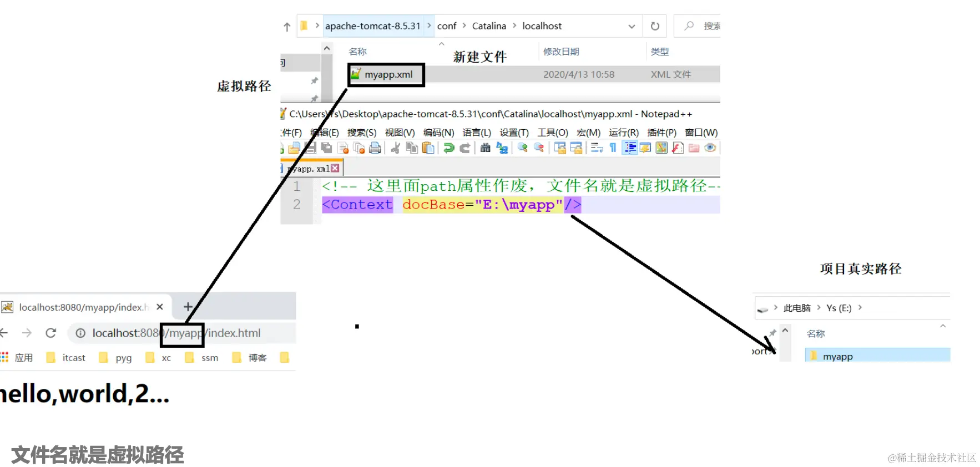Screen dimensions: 980x467
Task: Open User Defined Language icon
Action: click(645, 148)
